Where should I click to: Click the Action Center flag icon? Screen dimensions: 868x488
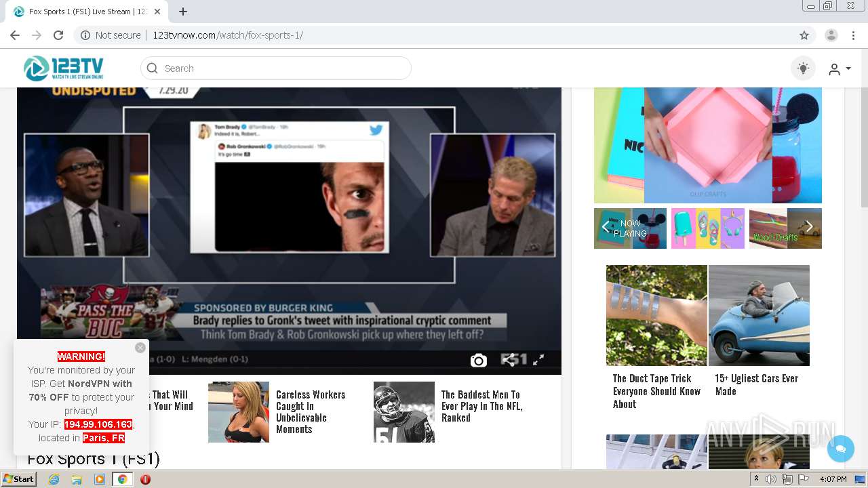point(804,479)
